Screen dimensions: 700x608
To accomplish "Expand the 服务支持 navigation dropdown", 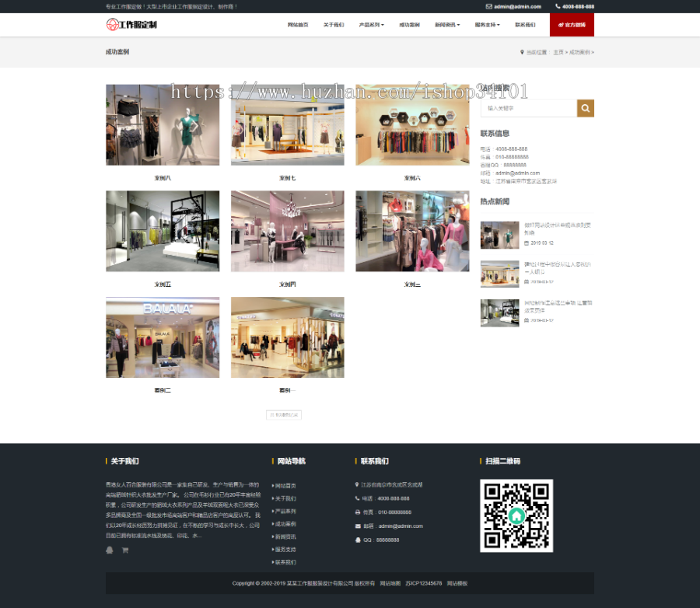I will (488, 24).
